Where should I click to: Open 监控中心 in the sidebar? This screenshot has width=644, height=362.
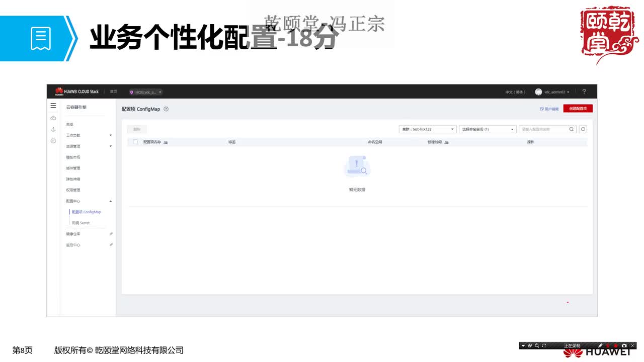coord(73,245)
